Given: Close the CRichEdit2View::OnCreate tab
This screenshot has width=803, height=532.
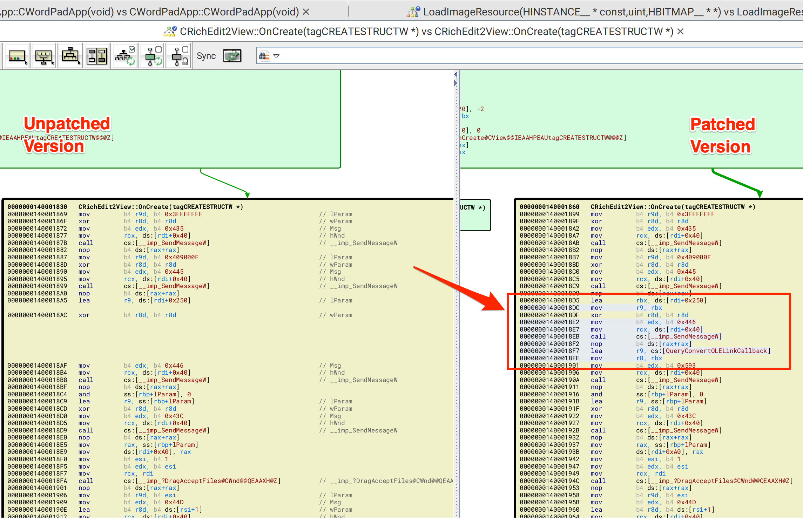Looking at the screenshot, I should tap(681, 32).
